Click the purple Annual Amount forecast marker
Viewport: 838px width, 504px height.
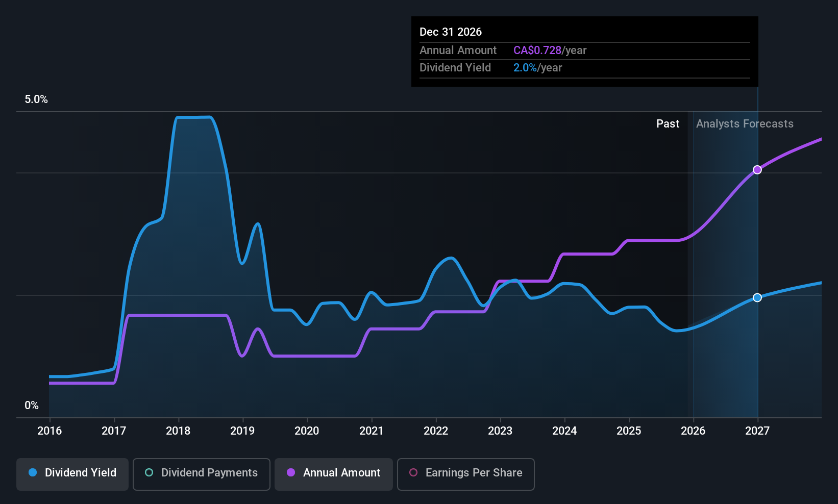(757, 170)
